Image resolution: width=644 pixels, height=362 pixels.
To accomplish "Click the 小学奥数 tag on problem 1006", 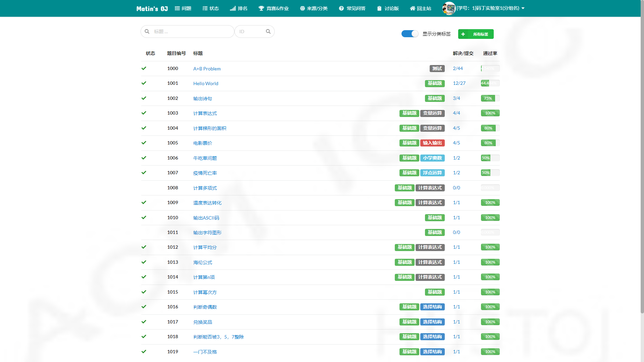I will [x=432, y=158].
